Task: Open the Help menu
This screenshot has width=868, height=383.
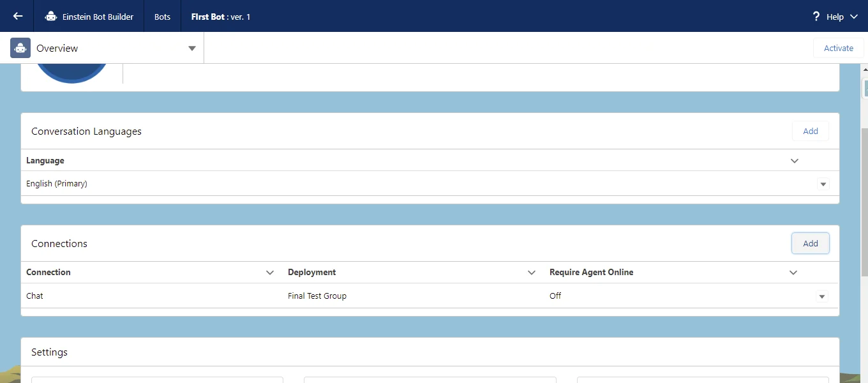Action: tap(836, 17)
